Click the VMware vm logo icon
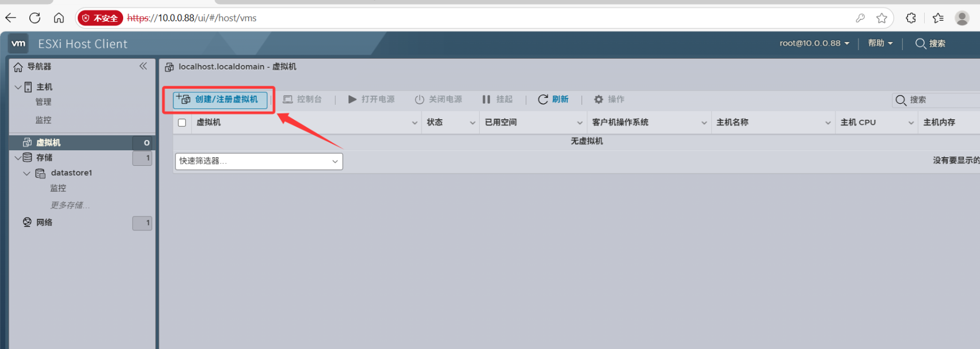Viewport: 980px width, 349px height. 18,44
